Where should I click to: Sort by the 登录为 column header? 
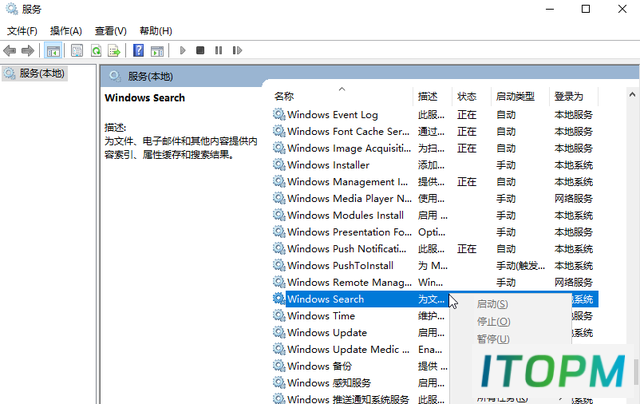tap(569, 96)
